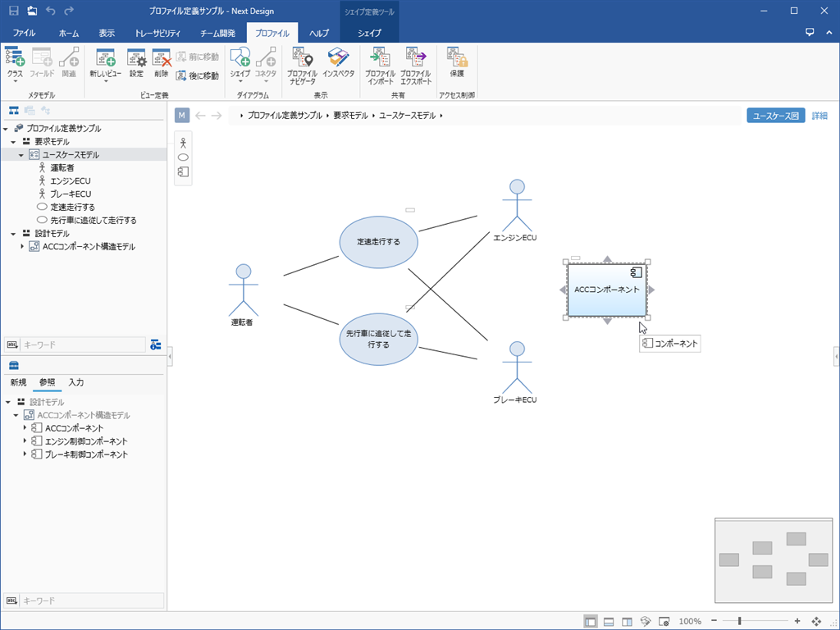Switch to horizontal split layout in status bar
This screenshot has width=840, height=630.
coord(609,621)
